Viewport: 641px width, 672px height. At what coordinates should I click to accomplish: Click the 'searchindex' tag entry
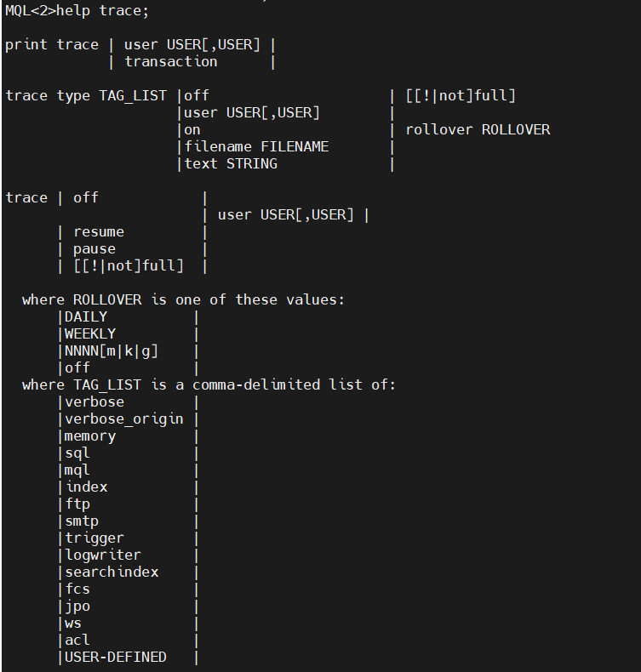(112, 572)
